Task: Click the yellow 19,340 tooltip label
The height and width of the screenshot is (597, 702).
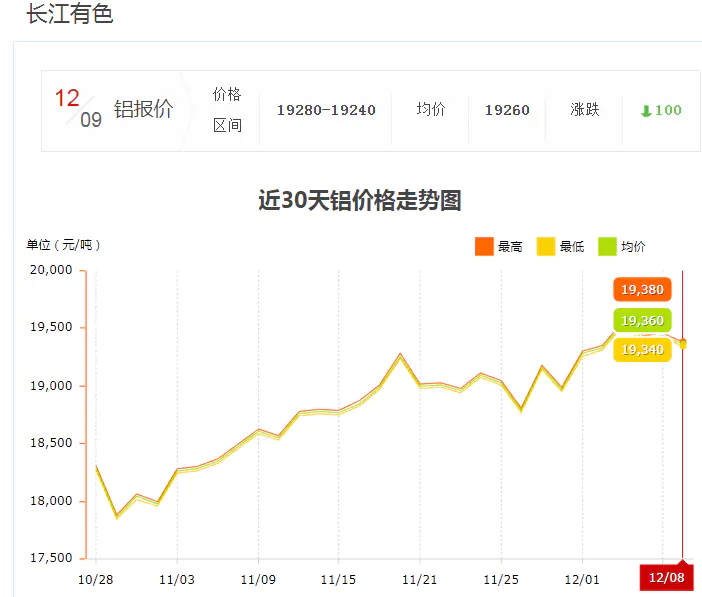Action: click(641, 349)
